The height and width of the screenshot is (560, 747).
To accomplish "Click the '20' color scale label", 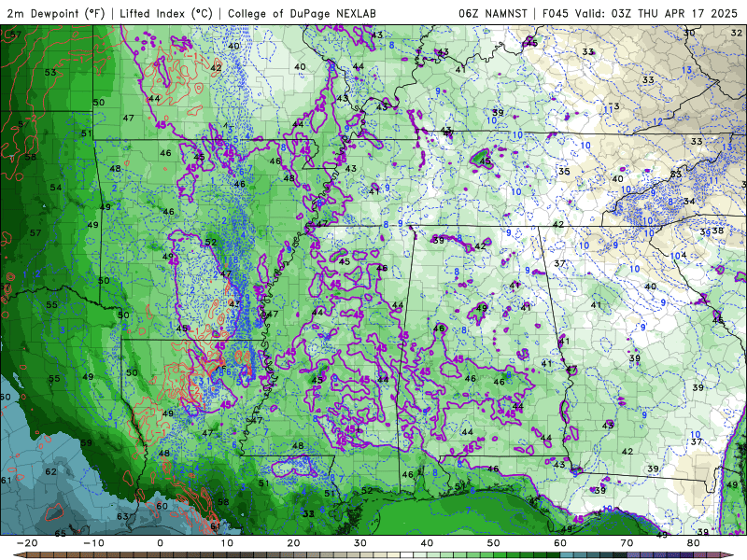I will 293,543.
